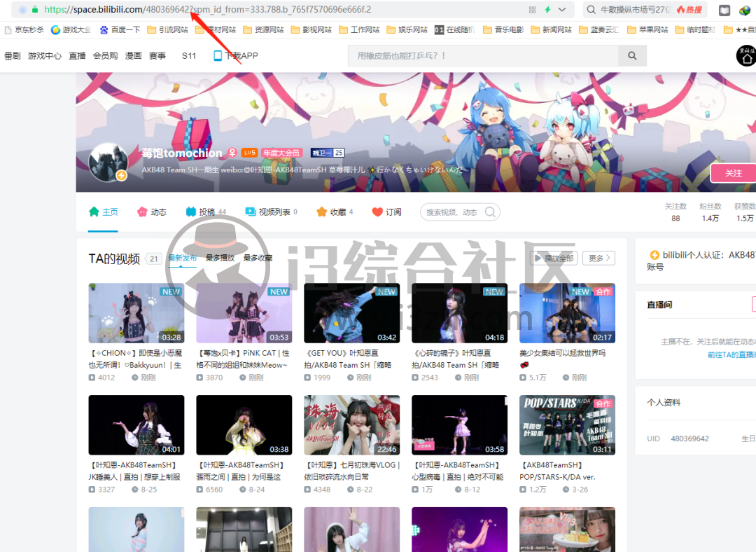The height and width of the screenshot is (552, 756).
Task: Sort videos by 最多收藏
Action: tap(258, 258)
